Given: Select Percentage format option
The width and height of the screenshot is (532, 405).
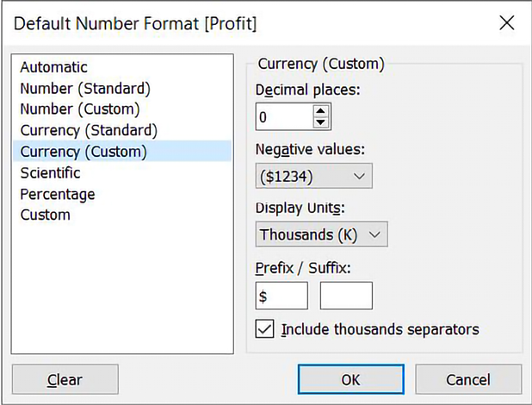Looking at the screenshot, I should coord(58,194).
